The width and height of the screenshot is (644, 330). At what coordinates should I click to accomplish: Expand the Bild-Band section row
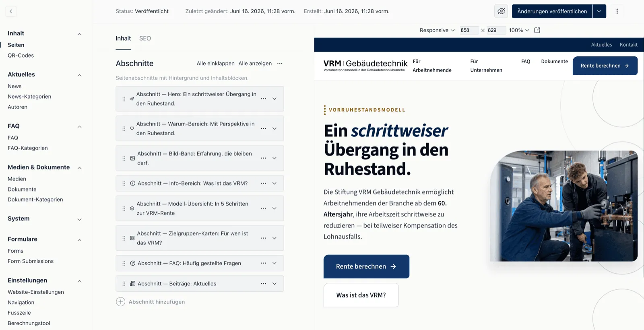[275, 158]
